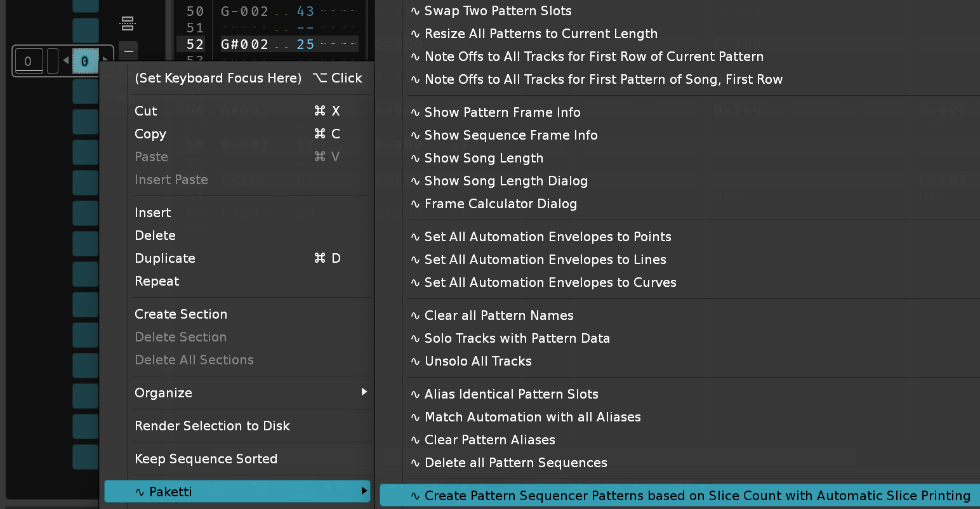Set All Automation Envelopes to Curves
Viewport: 980px width, 509px height.
coord(550,282)
